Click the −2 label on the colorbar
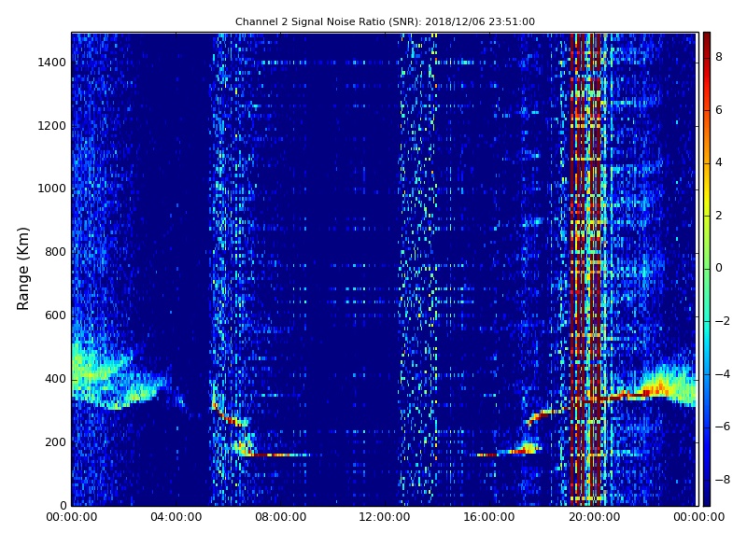 tap(721, 321)
